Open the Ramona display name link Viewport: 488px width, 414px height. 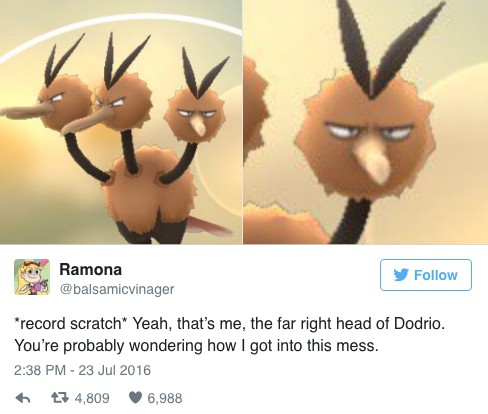pos(91,269)
